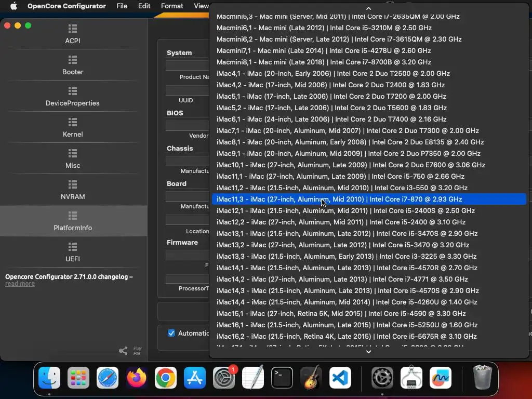The width and height of the screenshot is (532, 399).
Task: Pick iMac13,1 with Core i5-3470S
Action: pos(369,233)
